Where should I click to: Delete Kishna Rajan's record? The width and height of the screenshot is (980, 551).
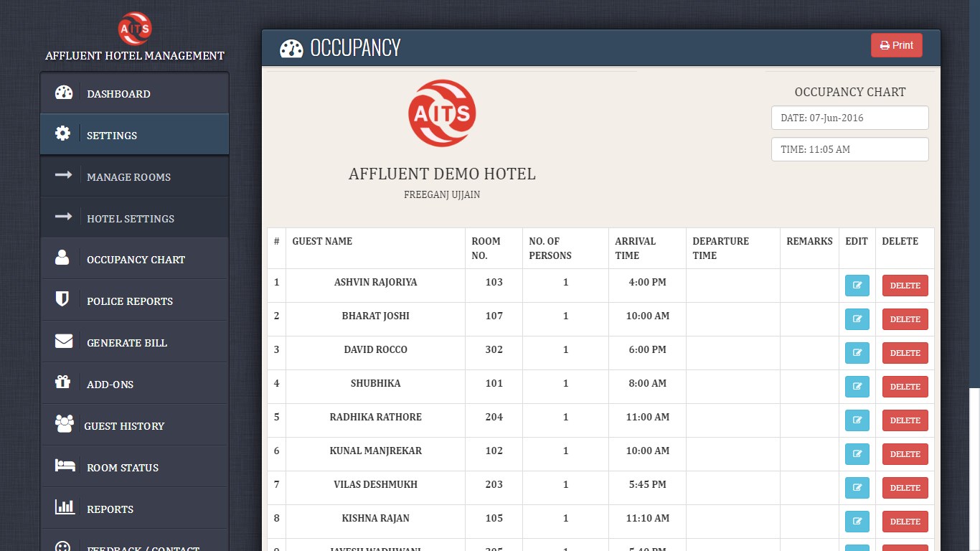click(x=905, y=522)
